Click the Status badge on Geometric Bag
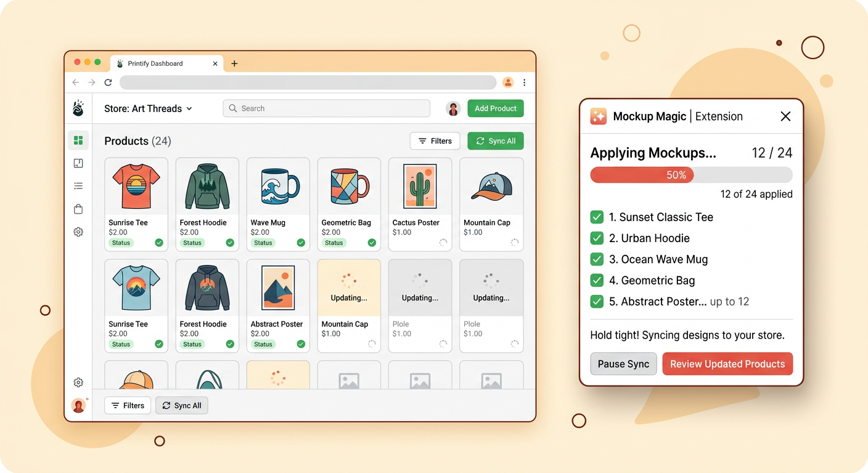The image size is (868, 473). [x=334, y=243]
